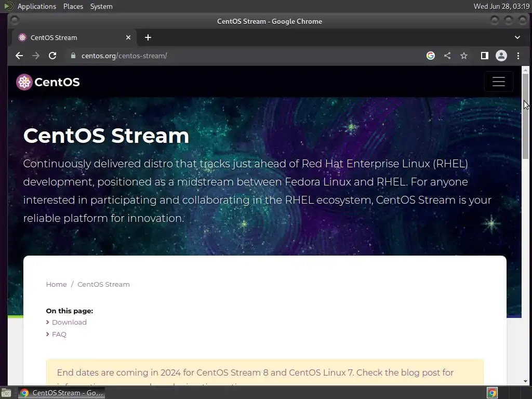The height and width of the screenshot is (399, 532).
Task: Open Chrome's three-dot menu
Action: [518, 56]
